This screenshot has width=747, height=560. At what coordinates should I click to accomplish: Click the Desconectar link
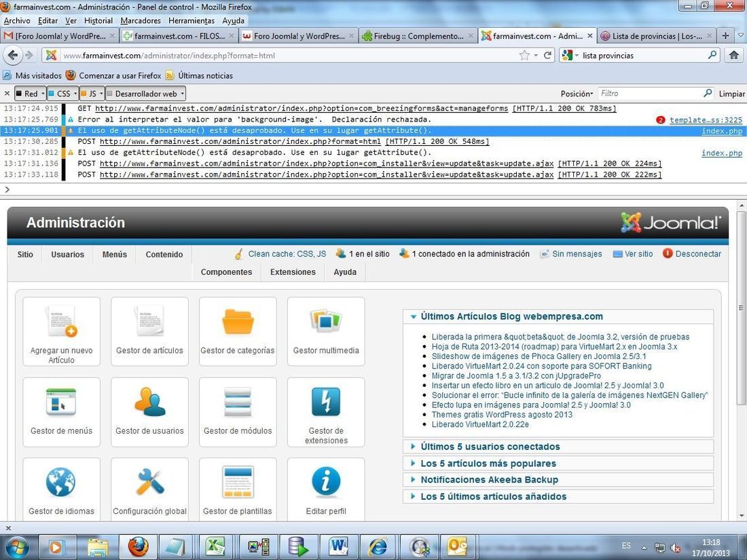[698, 255]
